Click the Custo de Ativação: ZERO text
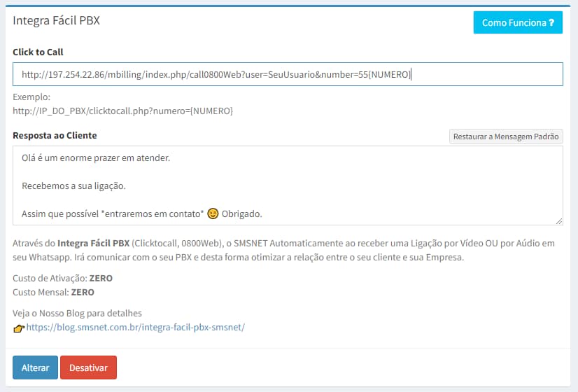This screenshot has width=578, height=392. click(x=62, y=278)
